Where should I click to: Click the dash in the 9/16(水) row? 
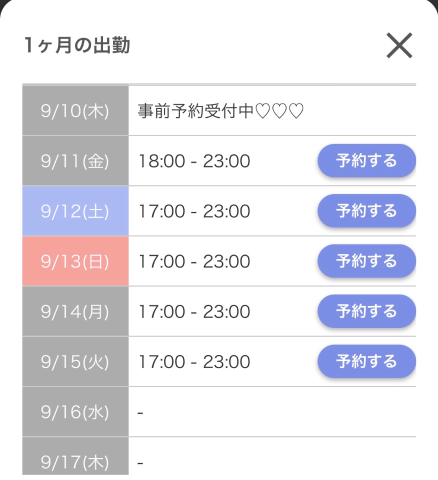pos(140,413)
